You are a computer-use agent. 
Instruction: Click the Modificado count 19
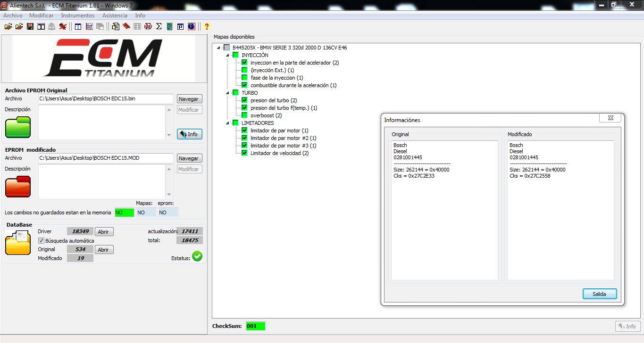click(x=80, y=258)
